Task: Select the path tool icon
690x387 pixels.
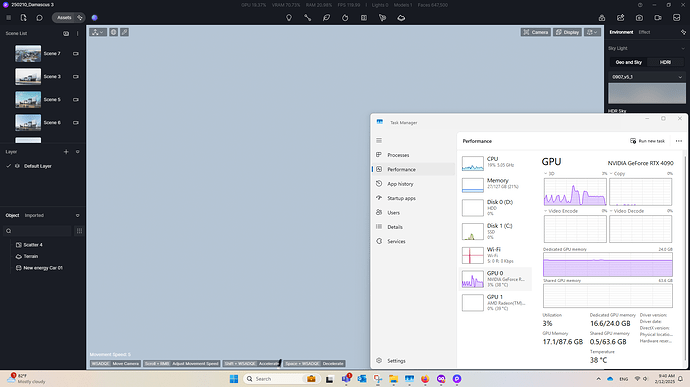Action: coord(308,18)
